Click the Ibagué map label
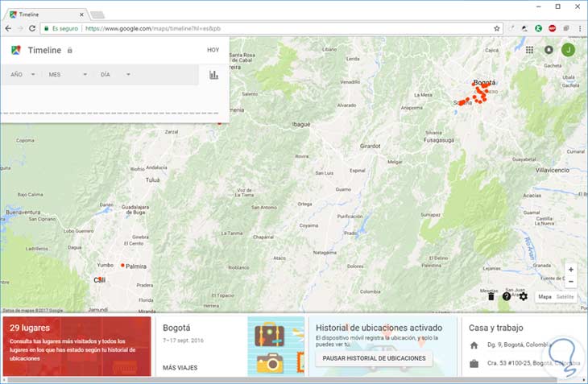This screenshot has height=384, width=588. tap(301, 125)
